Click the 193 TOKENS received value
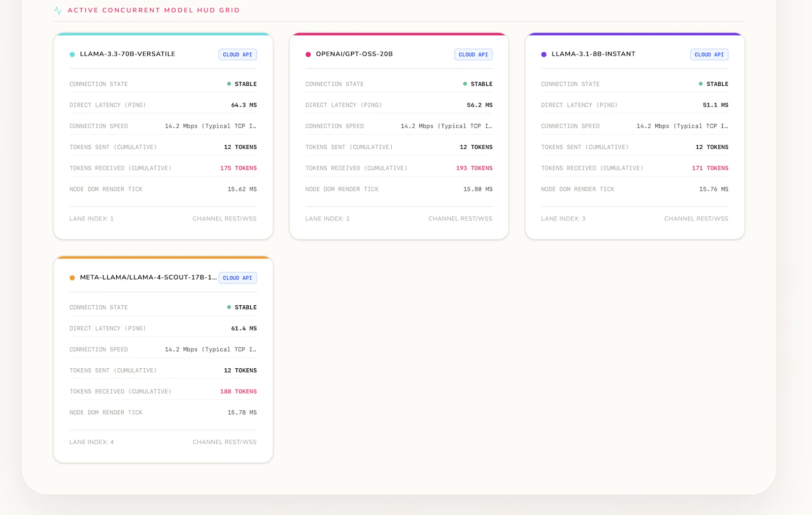 point(475,168)
